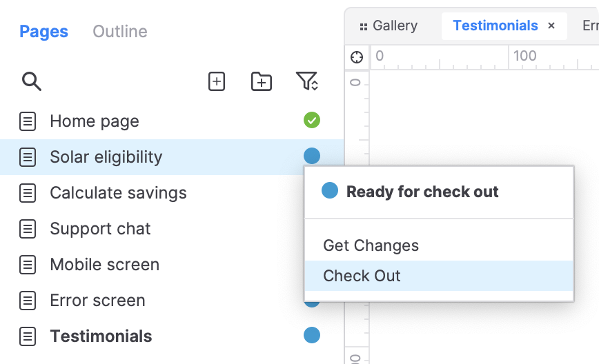Click the page icon next to Support chat
The image size is (599, 364).
[27, 229]
